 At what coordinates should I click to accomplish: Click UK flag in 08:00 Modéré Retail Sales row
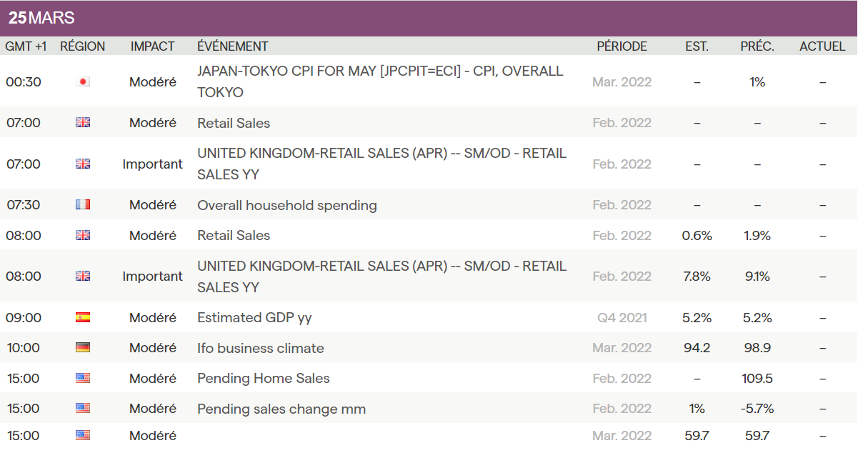[x=83, y=235]
